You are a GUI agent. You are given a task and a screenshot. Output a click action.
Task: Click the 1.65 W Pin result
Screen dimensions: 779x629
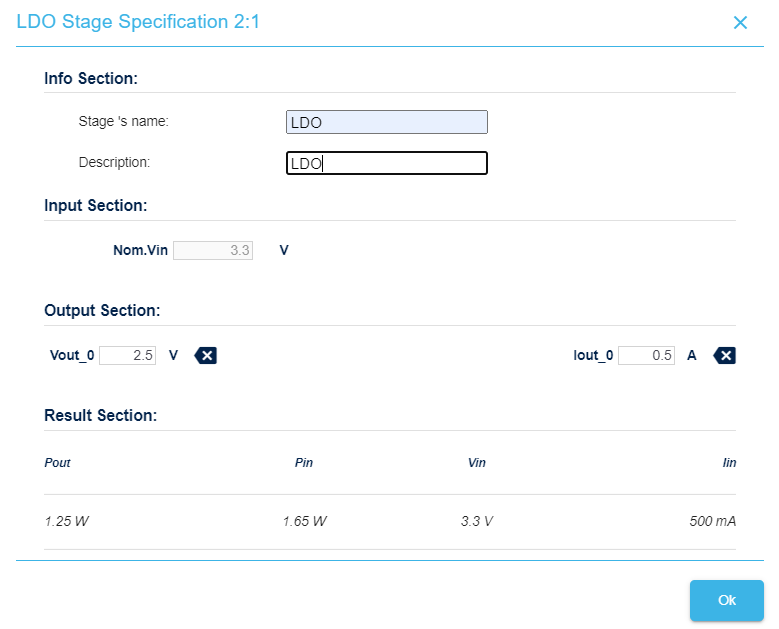tap(304, 521)
